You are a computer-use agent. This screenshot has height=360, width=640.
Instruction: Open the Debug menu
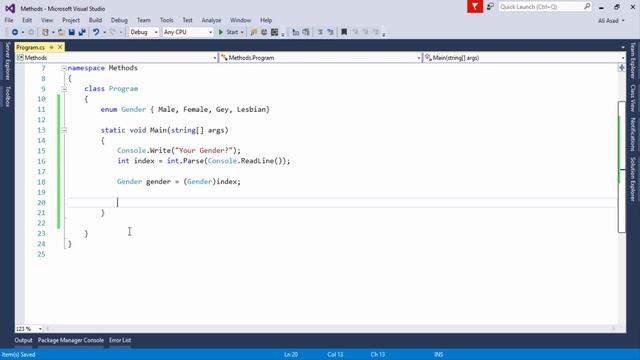click(x=119, y=20)
